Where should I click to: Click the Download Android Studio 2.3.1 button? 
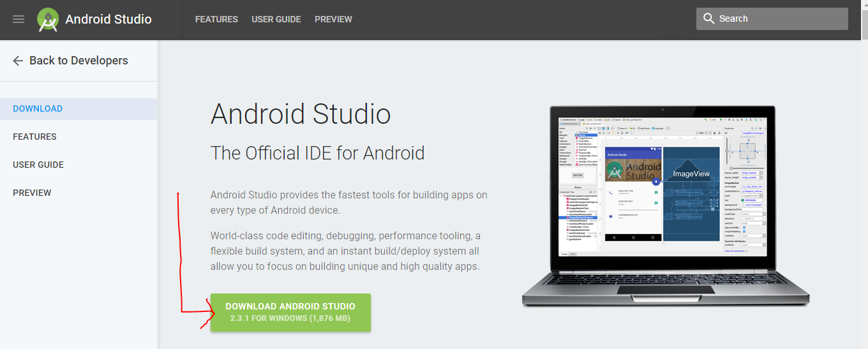tap(290, 313)
